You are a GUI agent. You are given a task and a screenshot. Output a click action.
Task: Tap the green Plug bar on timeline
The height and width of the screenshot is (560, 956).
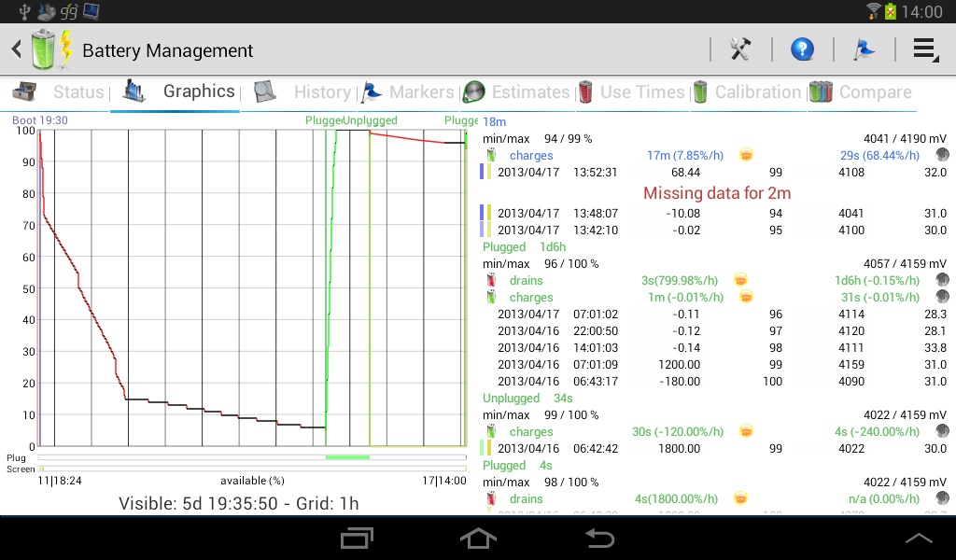[x=347, y=457]
